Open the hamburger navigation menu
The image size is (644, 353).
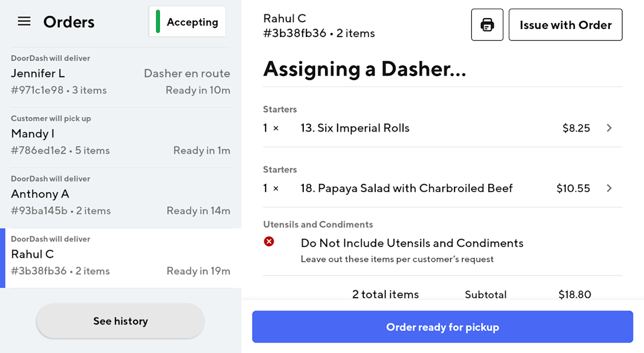[24, 21]
